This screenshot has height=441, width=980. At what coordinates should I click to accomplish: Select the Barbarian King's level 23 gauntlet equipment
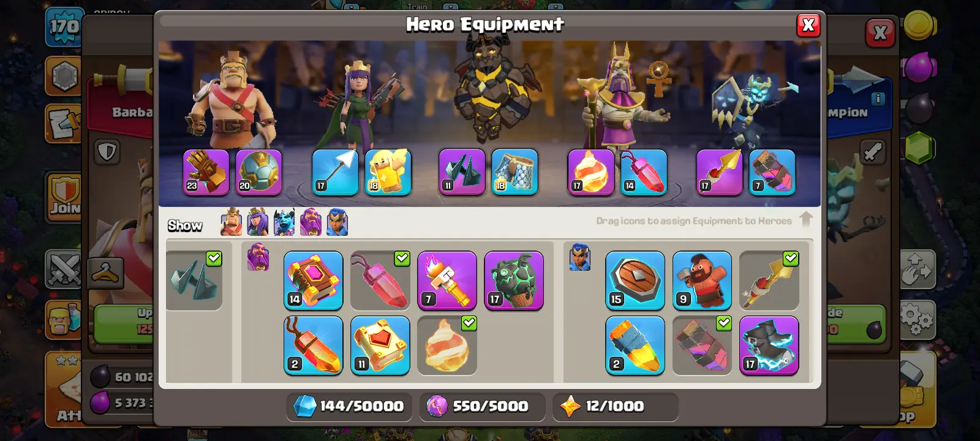pyautogui.click(x=206, y=172)
